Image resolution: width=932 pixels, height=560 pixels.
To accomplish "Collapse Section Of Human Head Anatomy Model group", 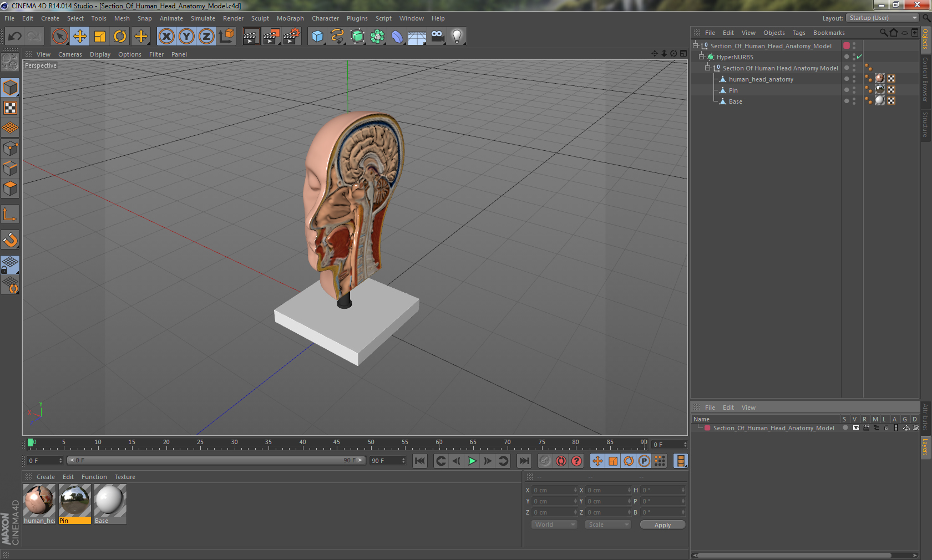I will point(707,68).
